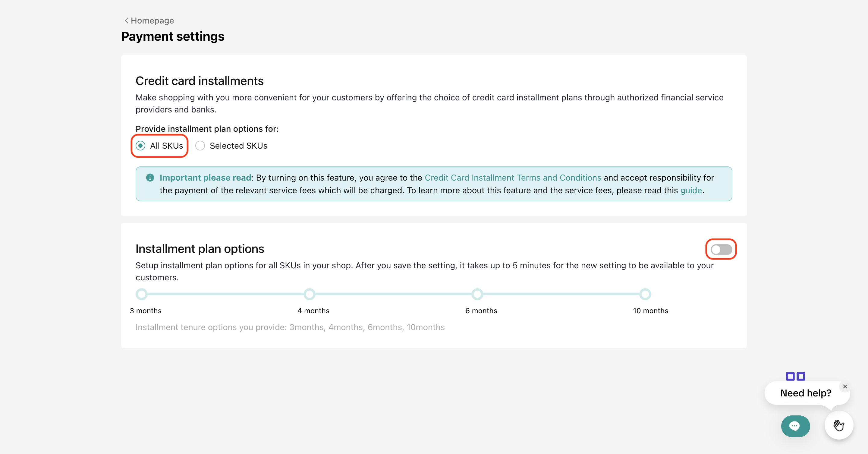Open the guide link in notice
Viewport: 868px width, 454px height.
pyautogui.click(x=691, y=191)
